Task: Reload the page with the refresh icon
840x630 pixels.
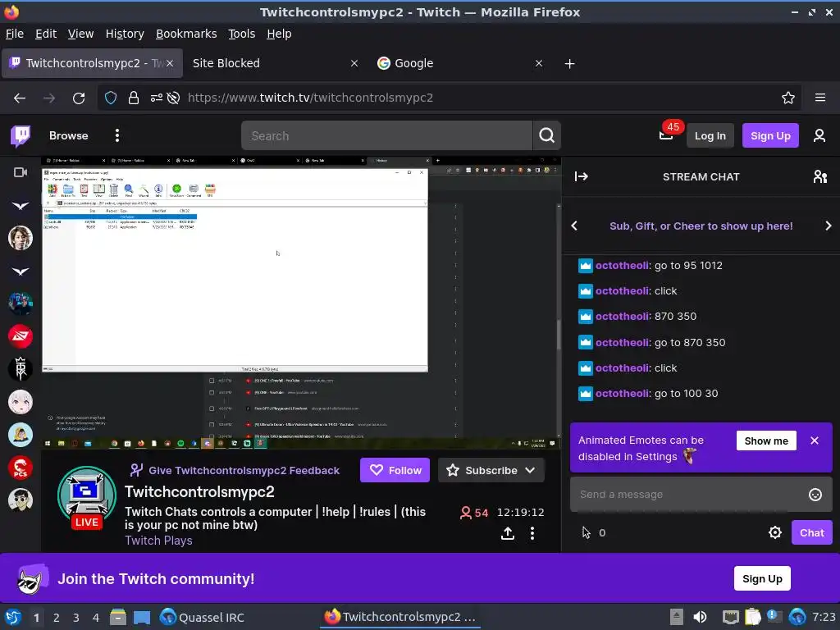Action: 79,98
